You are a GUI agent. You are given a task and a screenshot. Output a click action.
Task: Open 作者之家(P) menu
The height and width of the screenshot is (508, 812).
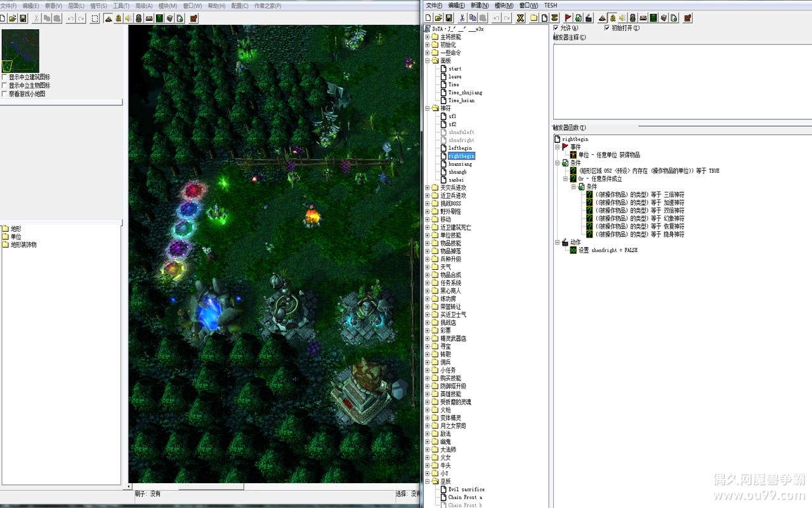268,6
